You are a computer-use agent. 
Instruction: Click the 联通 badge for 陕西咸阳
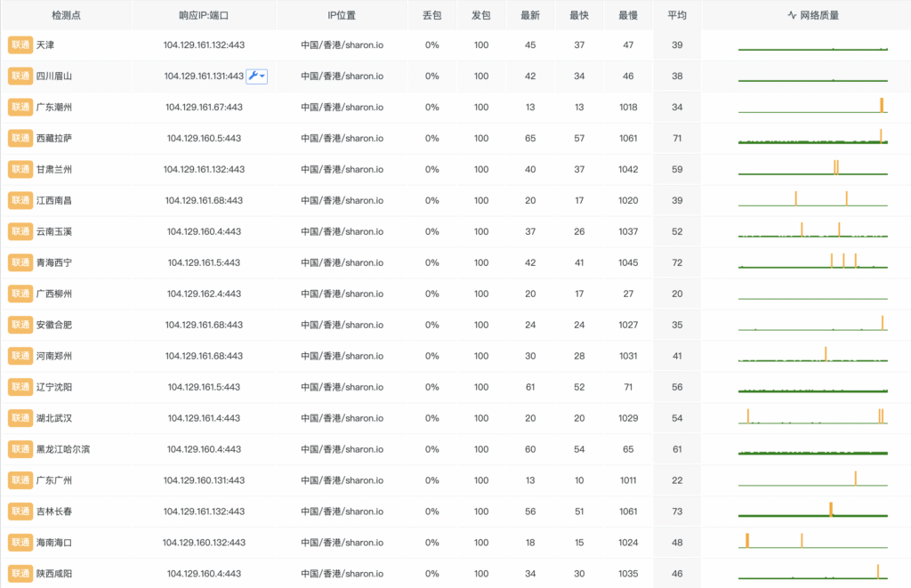coord(20,574)
